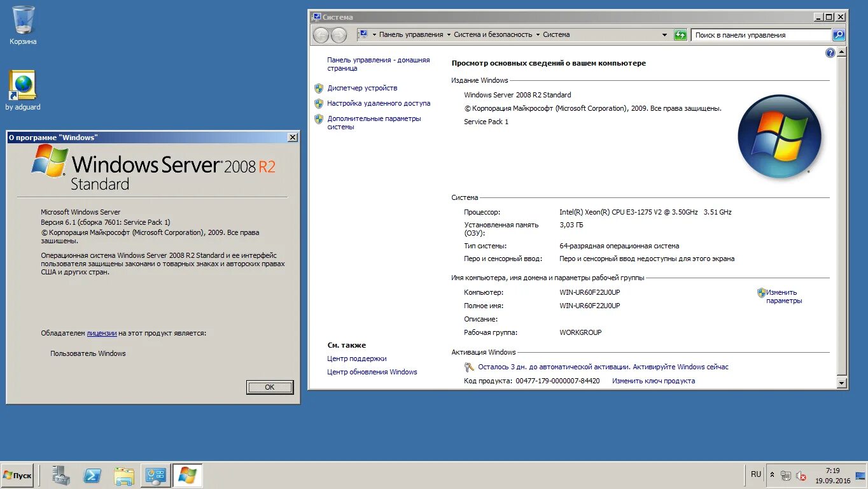This screenshot has height=489, width=868.
Task: Click the System window scrollbar down arrow
Action: coord(842,383)
